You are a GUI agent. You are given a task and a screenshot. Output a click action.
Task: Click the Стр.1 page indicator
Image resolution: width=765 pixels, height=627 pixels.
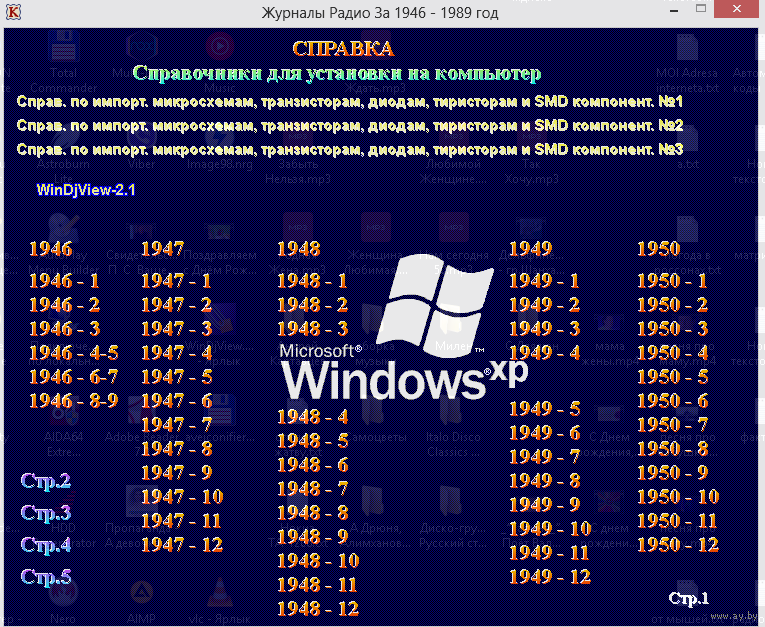[688, 598]
